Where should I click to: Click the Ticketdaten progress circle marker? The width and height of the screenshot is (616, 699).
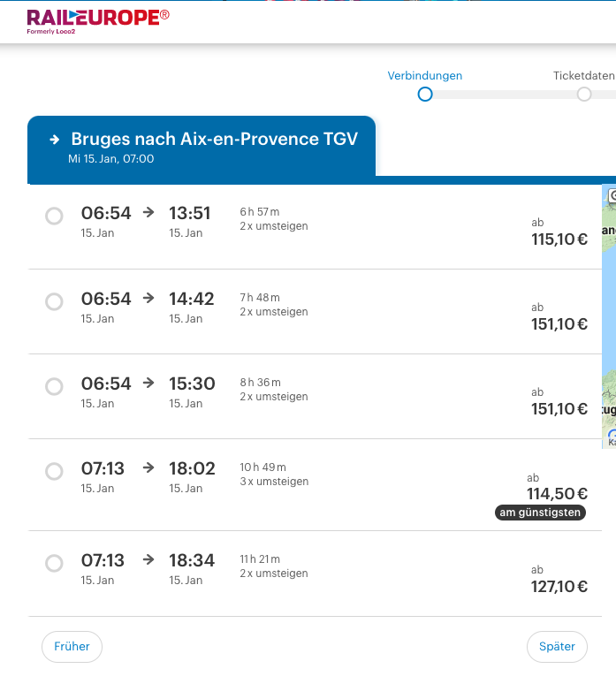pos(584,94)
